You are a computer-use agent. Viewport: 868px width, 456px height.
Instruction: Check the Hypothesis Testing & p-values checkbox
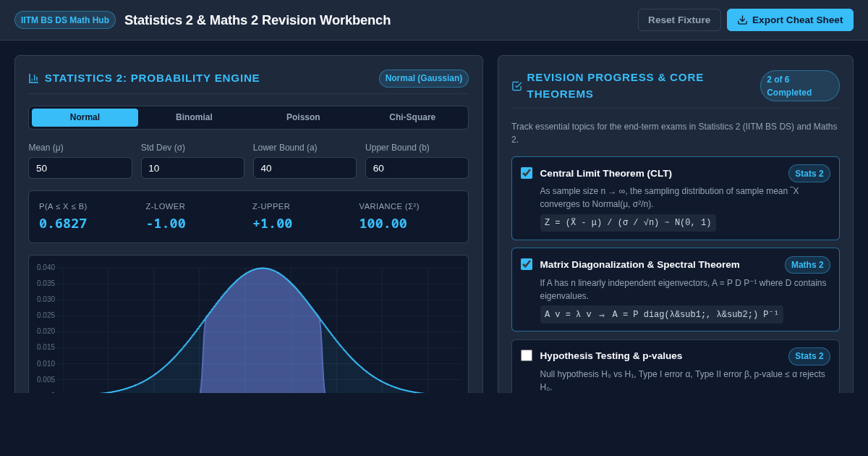point(527,355)
